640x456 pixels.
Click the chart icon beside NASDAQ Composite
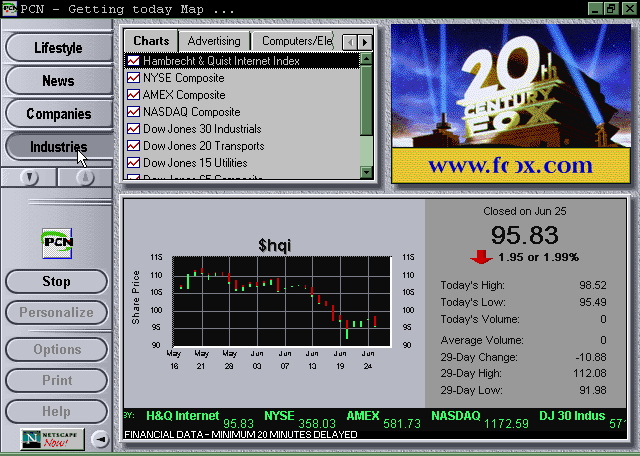tap(133, 112)
